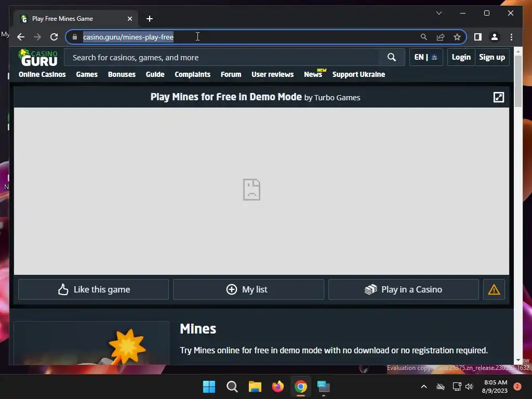532x399 pixels.
Task: View site information via the lock icon
Action: coord(75,37)
